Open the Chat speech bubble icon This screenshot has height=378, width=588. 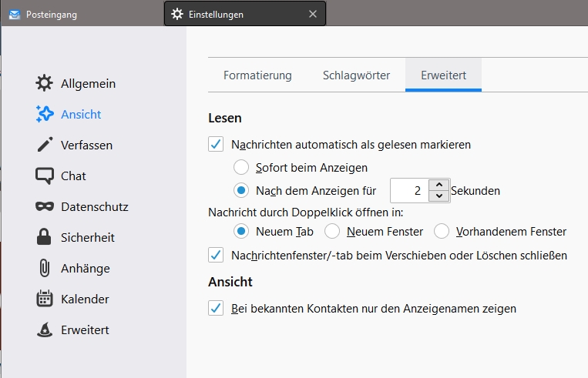click(45, 176)
